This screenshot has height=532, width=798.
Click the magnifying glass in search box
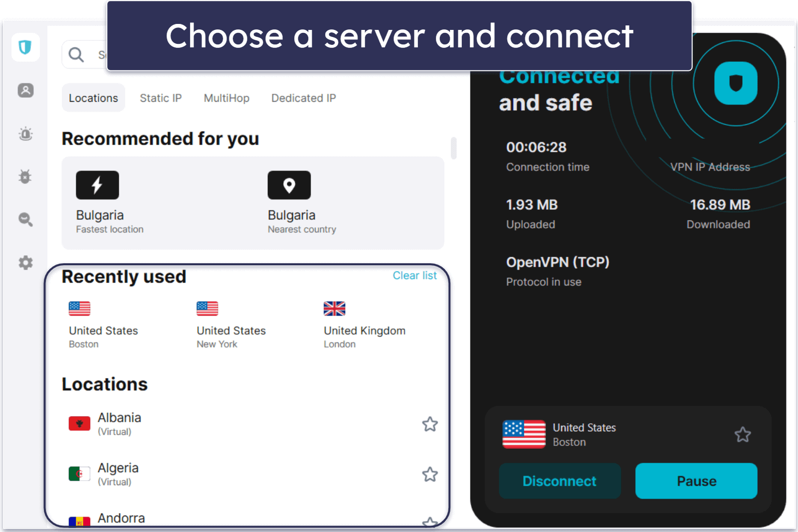(76, 54)
